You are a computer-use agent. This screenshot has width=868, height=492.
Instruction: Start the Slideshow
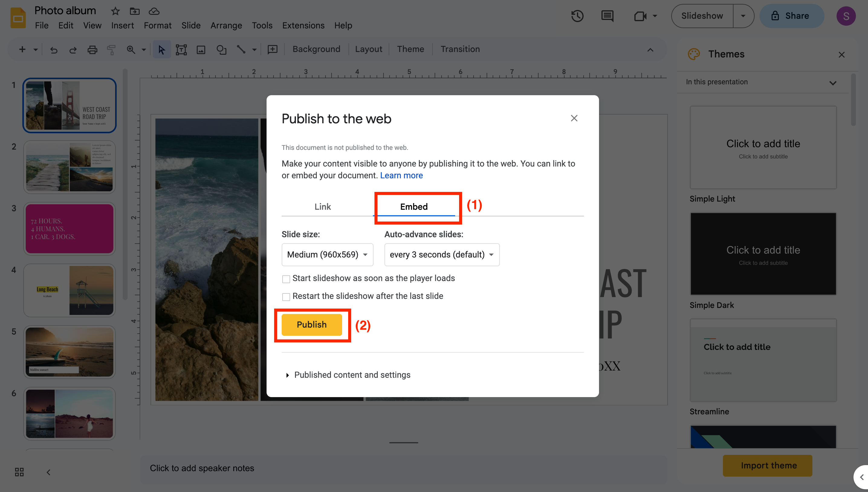point(702,16)
